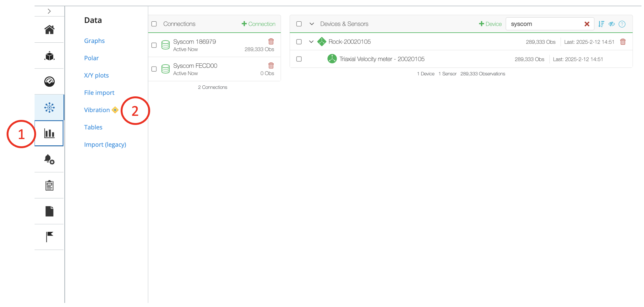Check the Syscom FECD00 connection checkbox
This screenshot has width=644, height=307.
(154, 69)
